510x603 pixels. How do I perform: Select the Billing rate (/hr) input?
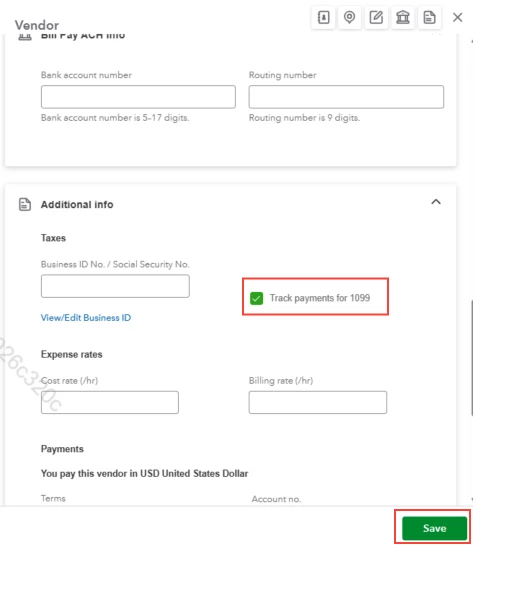point(318,402)
